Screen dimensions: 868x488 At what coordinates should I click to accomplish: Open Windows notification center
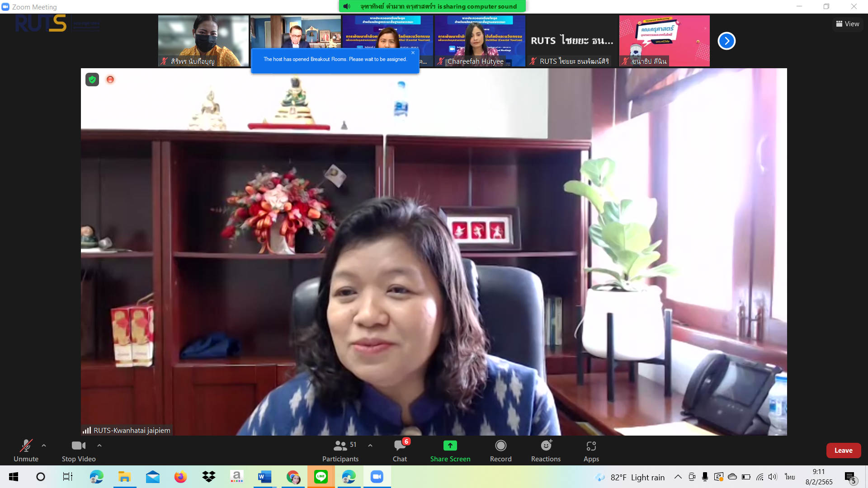(850, 477)
